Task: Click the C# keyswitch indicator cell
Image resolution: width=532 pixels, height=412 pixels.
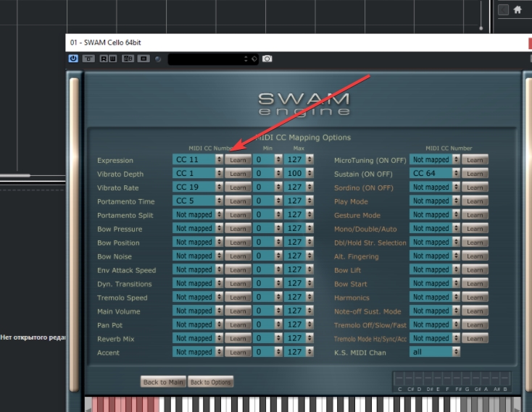Action: [x=409, y=379]
